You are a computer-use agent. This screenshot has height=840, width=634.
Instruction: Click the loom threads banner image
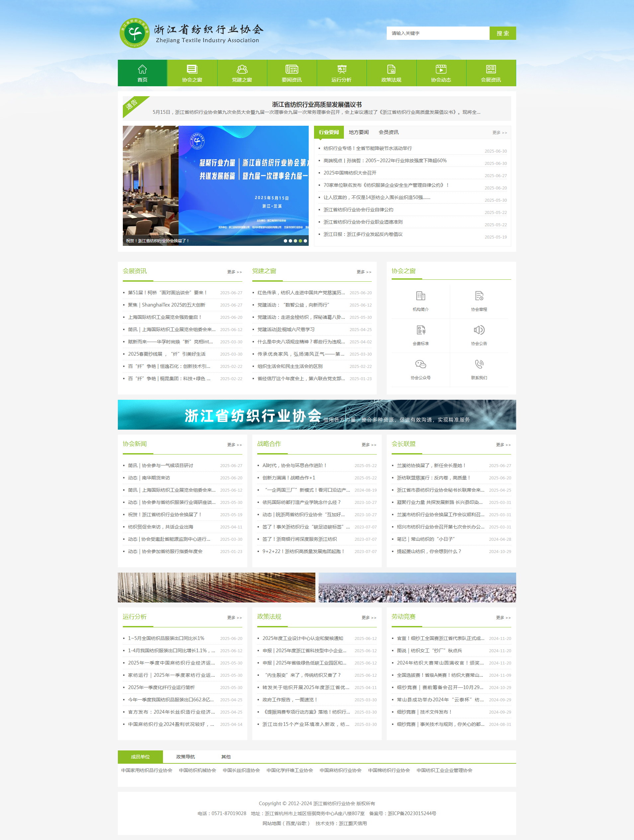[216, 587]
